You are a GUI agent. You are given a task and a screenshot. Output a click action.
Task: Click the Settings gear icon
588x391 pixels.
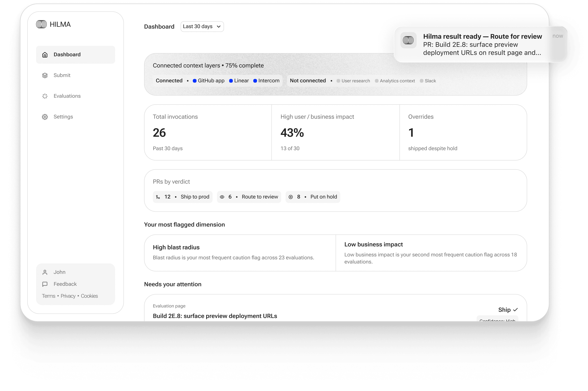point(45,117)
